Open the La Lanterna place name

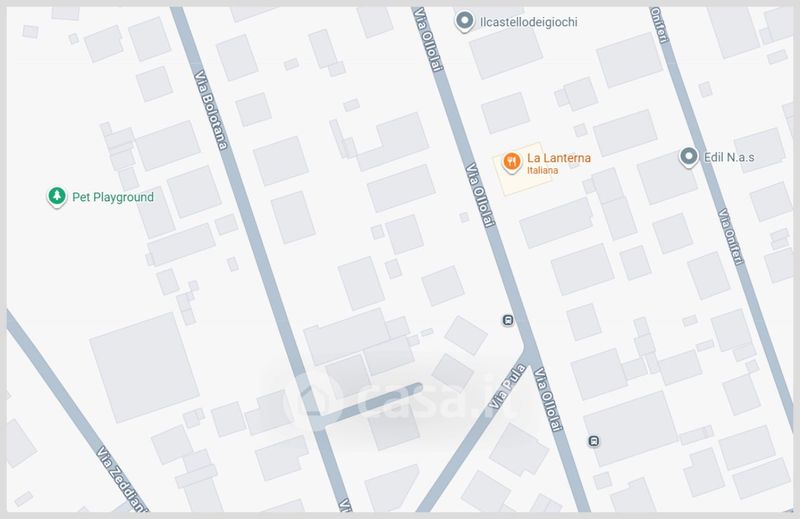coord(559,158)
